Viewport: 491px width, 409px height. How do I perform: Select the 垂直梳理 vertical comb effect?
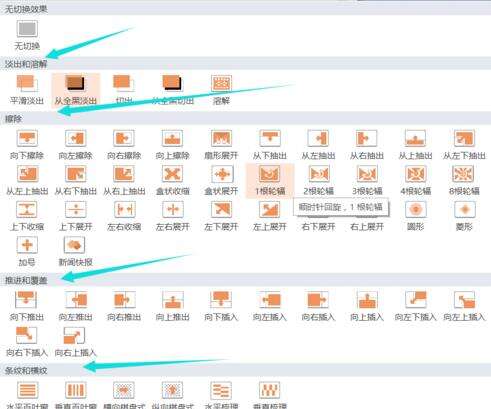pos(270,395)
